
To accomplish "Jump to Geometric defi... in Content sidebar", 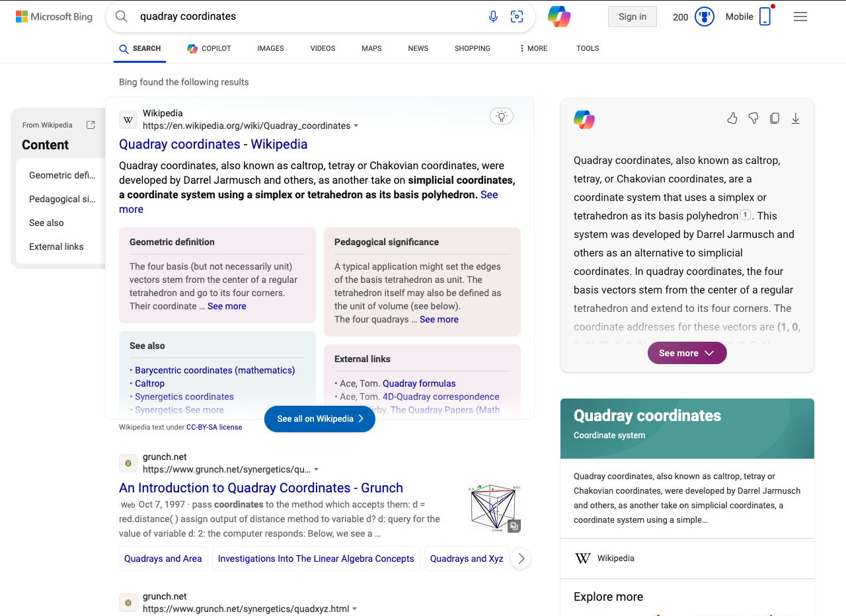I will (x=62, y=175).
